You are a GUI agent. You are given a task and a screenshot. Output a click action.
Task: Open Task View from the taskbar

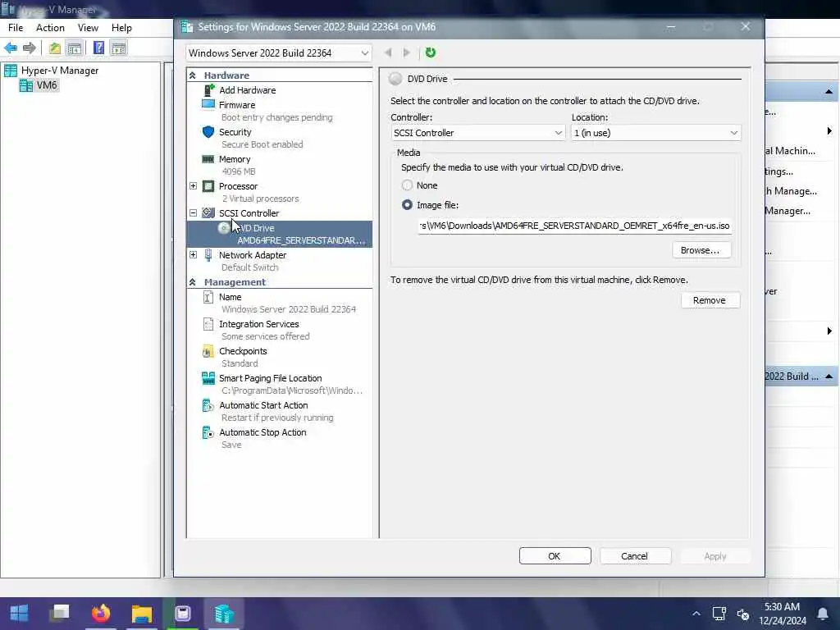pyautogui.click(x=59, y=613)
